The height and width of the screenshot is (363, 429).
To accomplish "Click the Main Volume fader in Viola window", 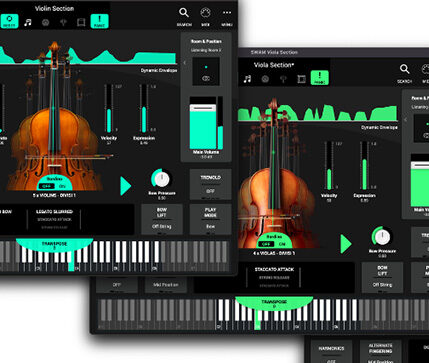I will pos(420,180).
